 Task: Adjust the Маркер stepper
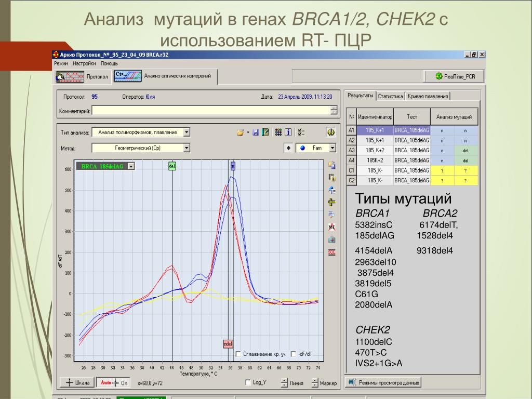click(x=315, y=383)
